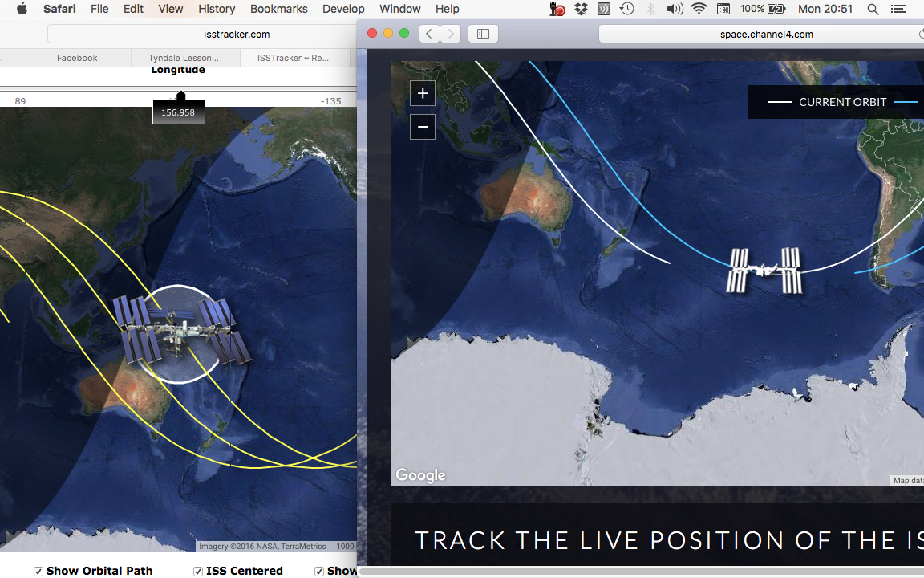Click the Bluetooth menu bar icon

click(x=650, y=9)
